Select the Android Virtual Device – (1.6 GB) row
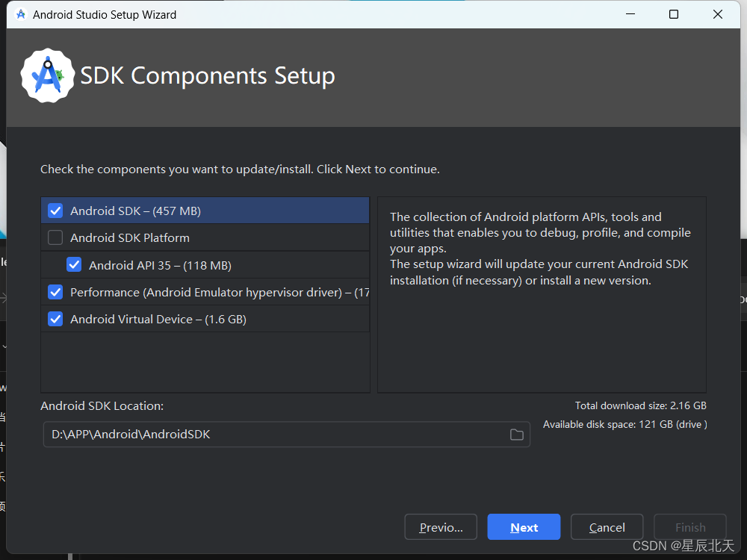 pos(205,319)
